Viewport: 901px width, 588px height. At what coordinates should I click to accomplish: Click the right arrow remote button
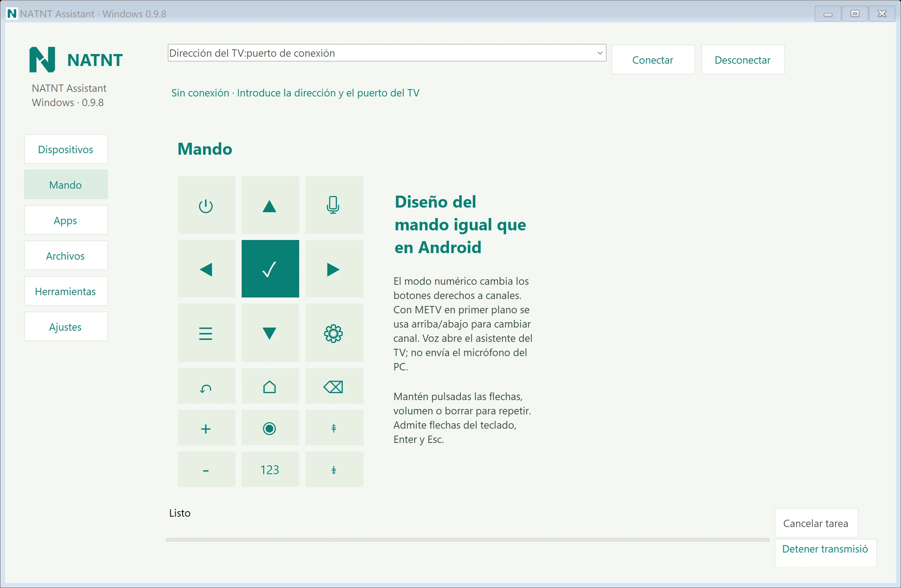click(334, 269)
